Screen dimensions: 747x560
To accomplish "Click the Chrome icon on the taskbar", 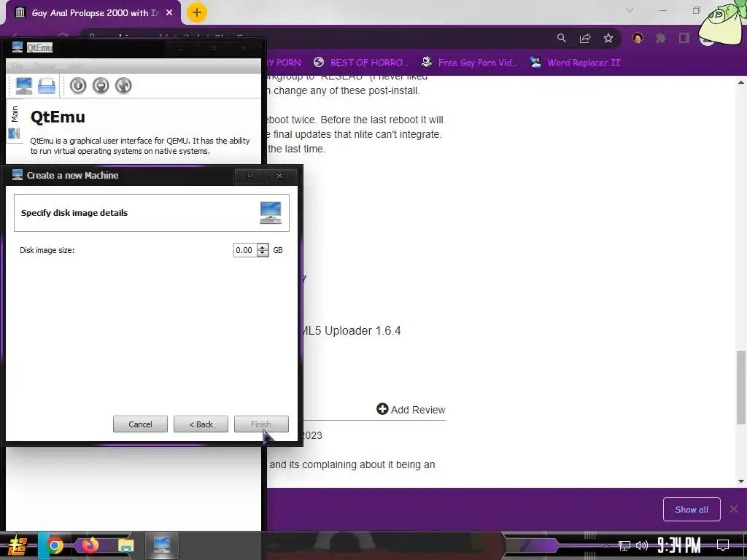I will pos(55,545).
